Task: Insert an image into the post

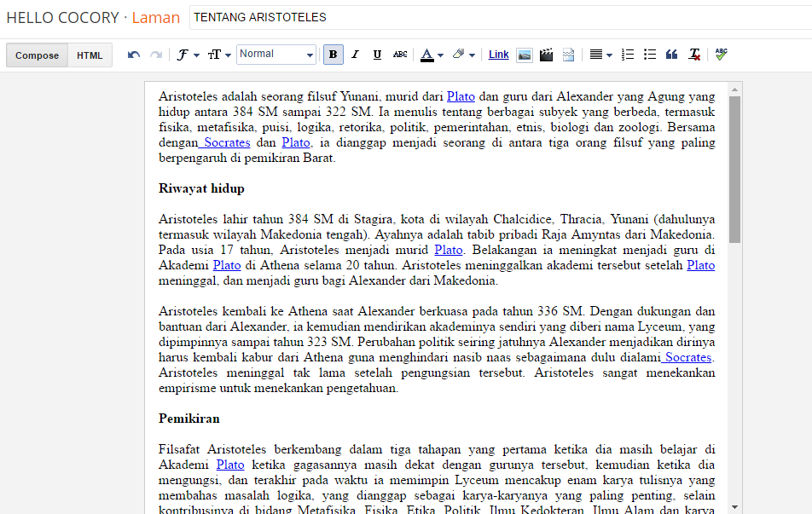Action: pos(524,55)
